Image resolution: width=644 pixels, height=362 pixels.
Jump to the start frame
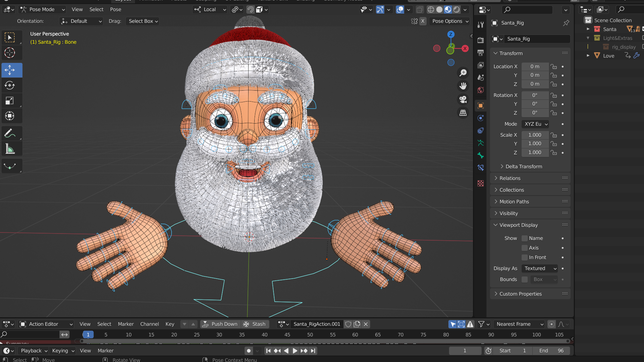268,351
